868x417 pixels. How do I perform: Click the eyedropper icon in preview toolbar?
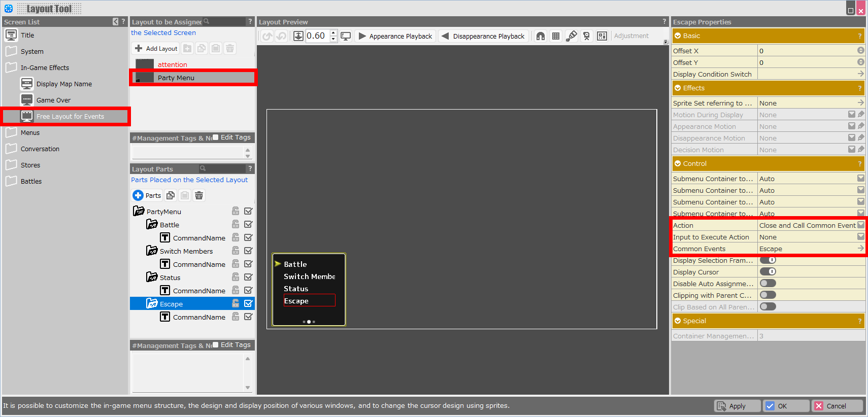[572, 36]
